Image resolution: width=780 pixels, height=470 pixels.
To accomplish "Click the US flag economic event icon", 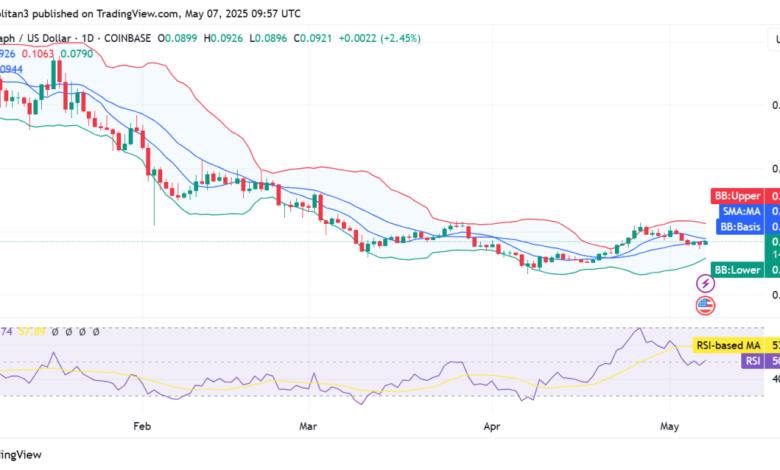I will pyautogui.click(x=705, y=305).
